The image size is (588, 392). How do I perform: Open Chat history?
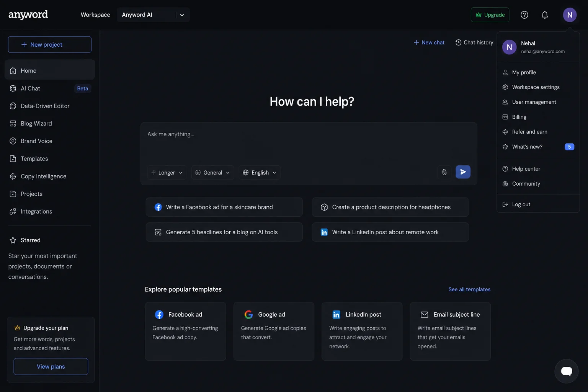(x=474, y=42)
